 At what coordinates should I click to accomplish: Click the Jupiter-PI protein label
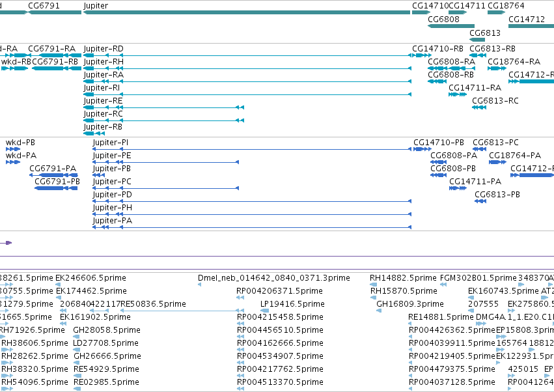(x=111, y=143)
